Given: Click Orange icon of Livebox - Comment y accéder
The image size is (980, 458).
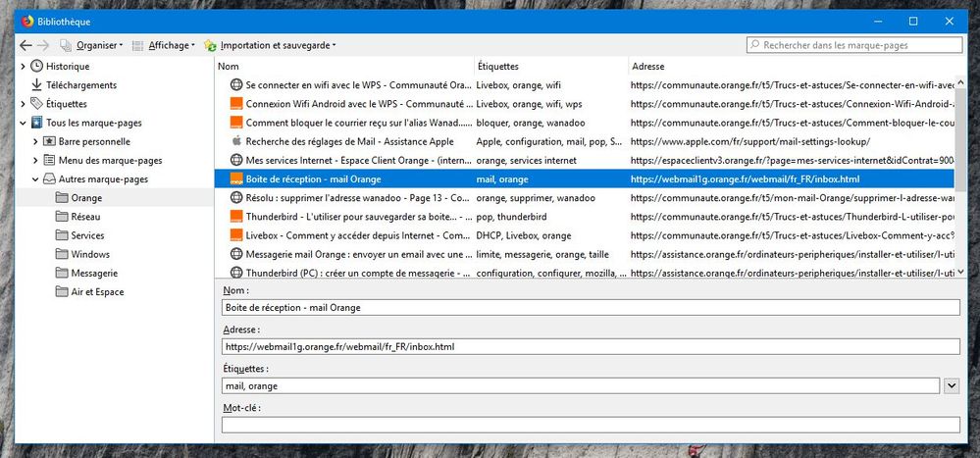Looking at the screenshot, I should pyautogui.click(x=236, y=235).
